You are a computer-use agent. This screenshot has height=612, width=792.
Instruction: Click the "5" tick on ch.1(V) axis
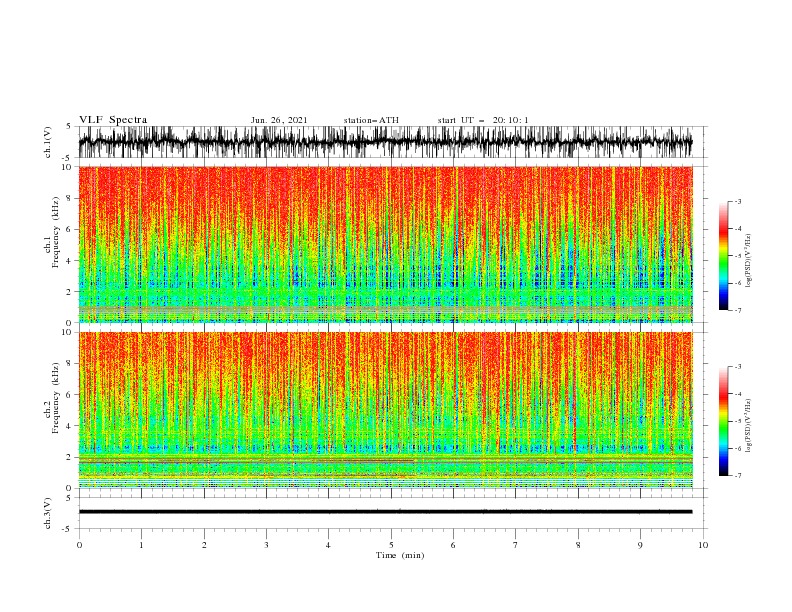pos(69,127)
